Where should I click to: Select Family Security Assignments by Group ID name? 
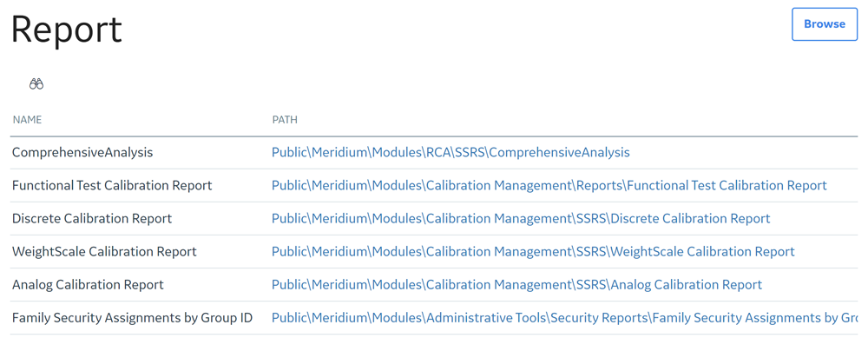pyautogui.click(x=132, y=319)
